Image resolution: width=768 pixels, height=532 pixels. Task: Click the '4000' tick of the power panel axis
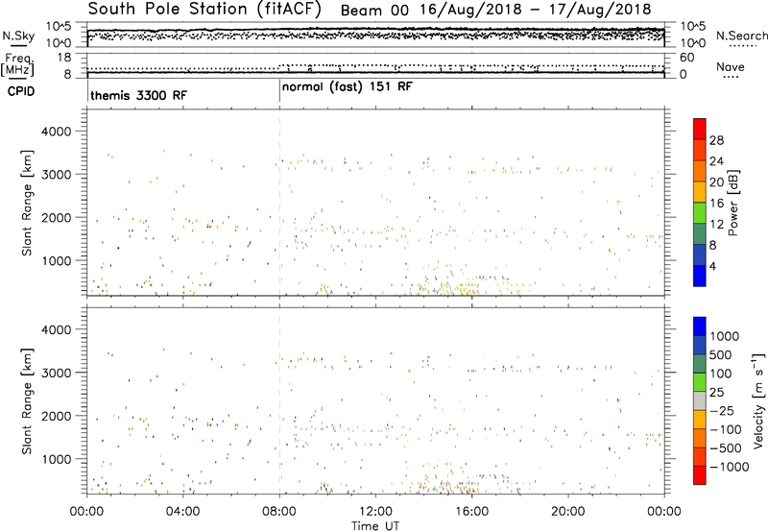[57, 132]
